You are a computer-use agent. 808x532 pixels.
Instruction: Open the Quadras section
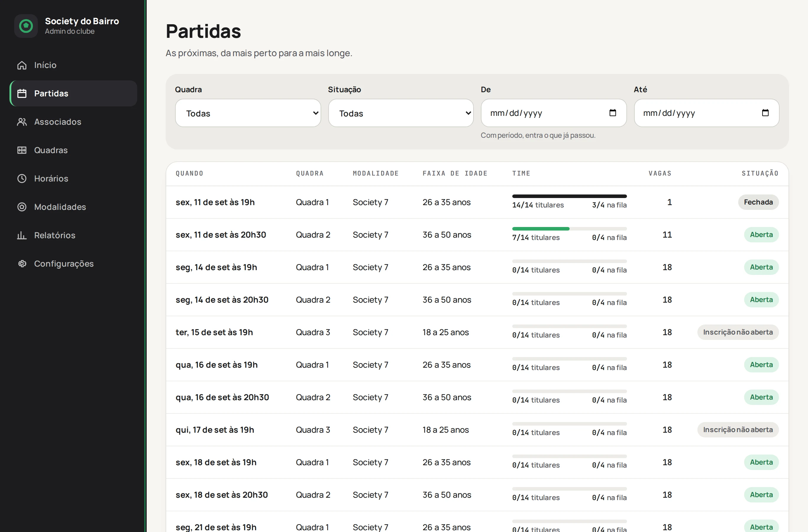73,150
